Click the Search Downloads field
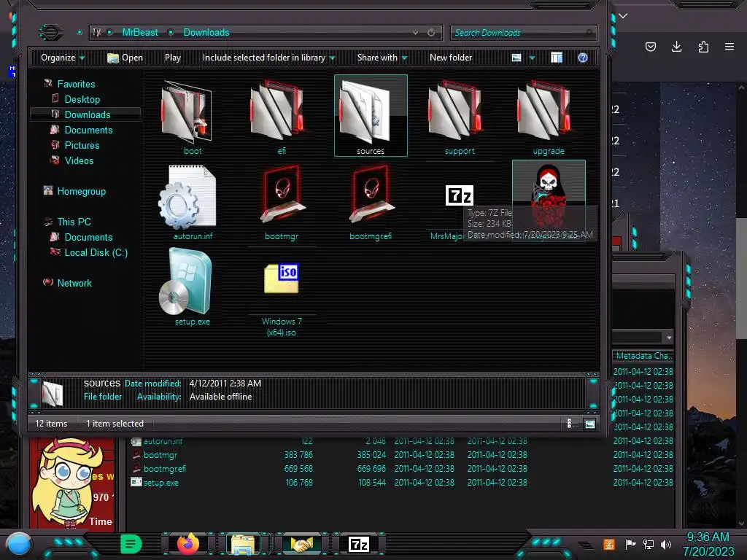This screenshot has width=747, height=560. pos(523,32)
